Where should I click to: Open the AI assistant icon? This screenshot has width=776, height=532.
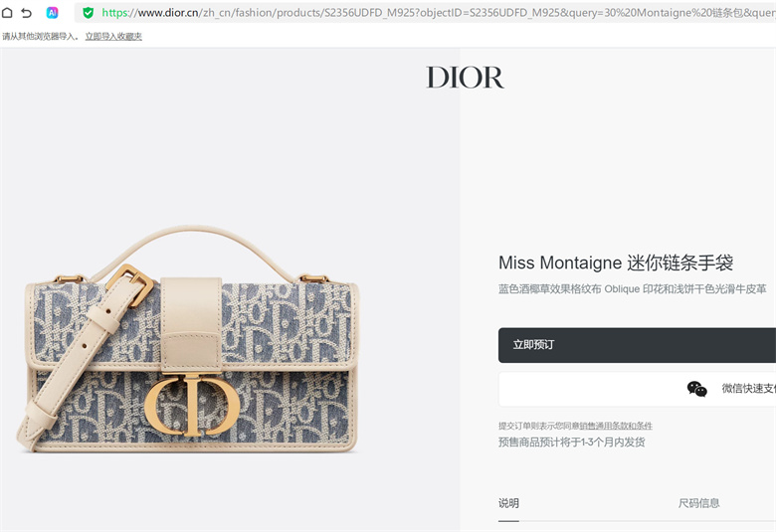52,13
